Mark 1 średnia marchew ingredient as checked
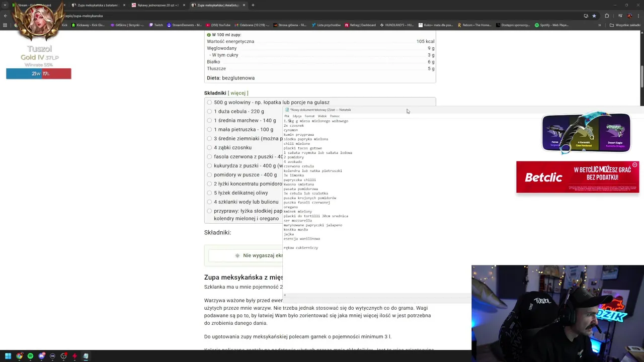The width and height of the screenshot is (644, 362). (x=209, y=120)
